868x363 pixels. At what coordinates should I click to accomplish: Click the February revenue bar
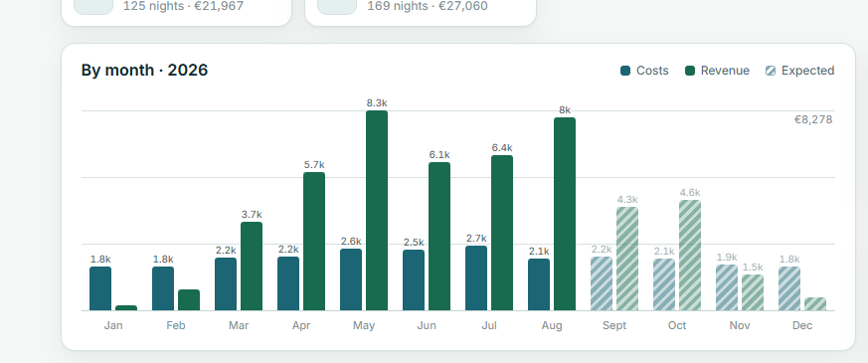click(x=189, y=300)
